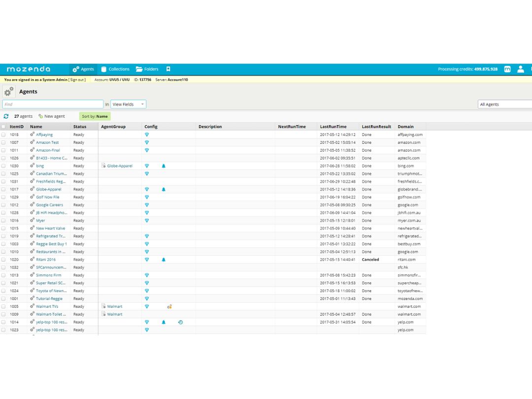Select checkbox for 1011 Amazon-Final
The height and width of the screenshot is (399, 532).
click(x=3, y=150)
